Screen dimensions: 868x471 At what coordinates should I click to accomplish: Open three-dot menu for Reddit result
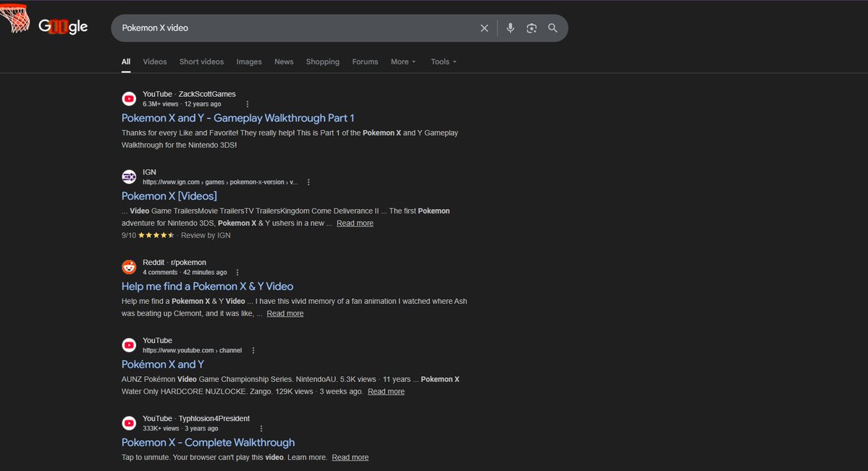(x=237, y=272)
